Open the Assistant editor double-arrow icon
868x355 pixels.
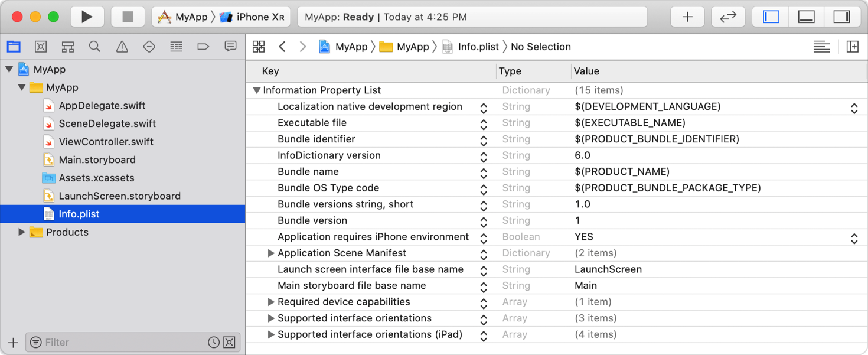pyautogui.click(x=728, y=17)
